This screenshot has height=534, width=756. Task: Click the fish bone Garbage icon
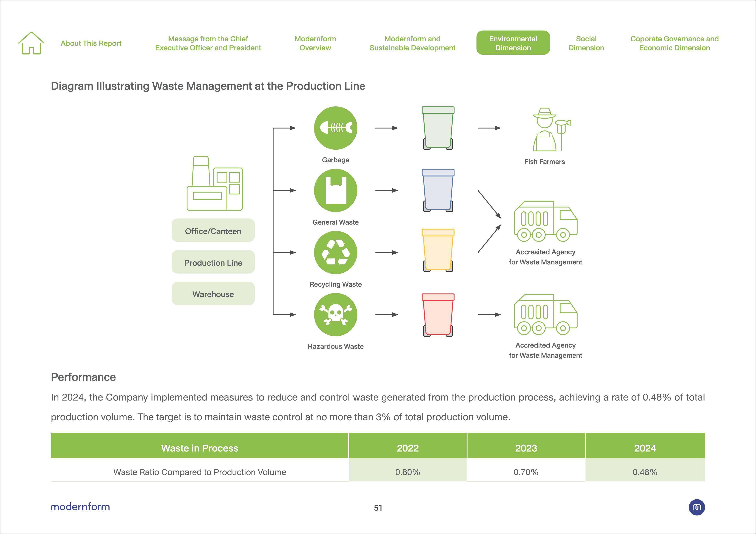coord(335,128)
